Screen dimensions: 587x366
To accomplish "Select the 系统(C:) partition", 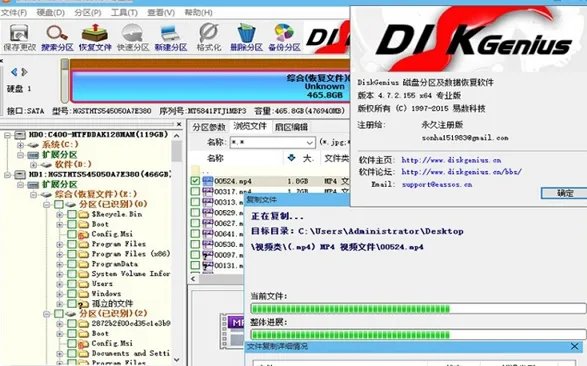I will [60, 144].
